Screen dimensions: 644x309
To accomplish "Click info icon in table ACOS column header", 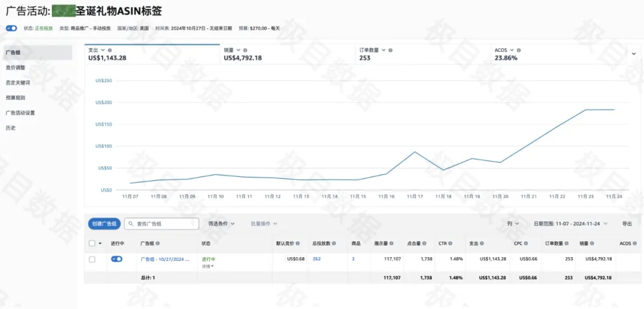I will click(634, 244).
